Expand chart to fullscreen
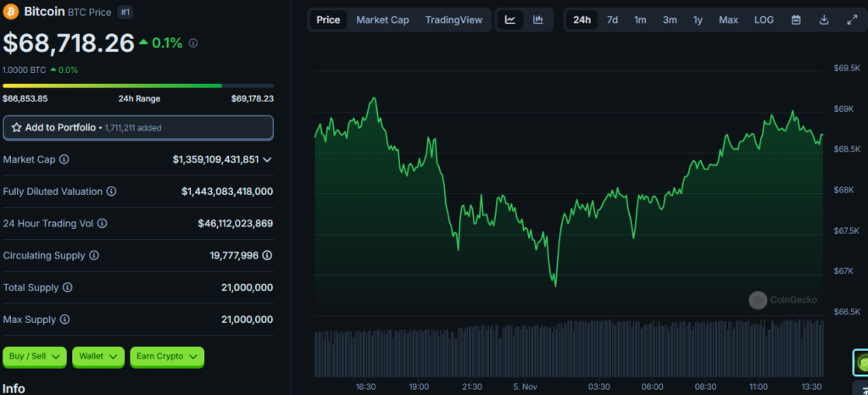Image resolution: width=868 pixels, height=395 pixels. tap(852, 19)
